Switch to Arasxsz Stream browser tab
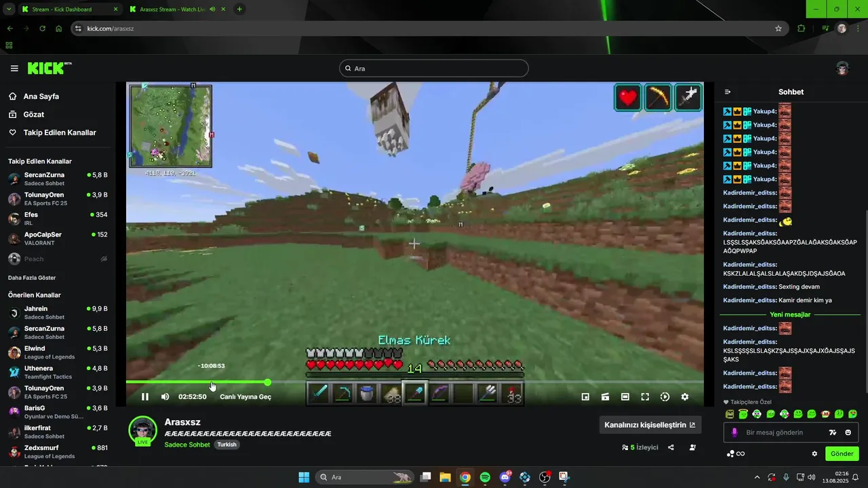 [x=178, y=9]
